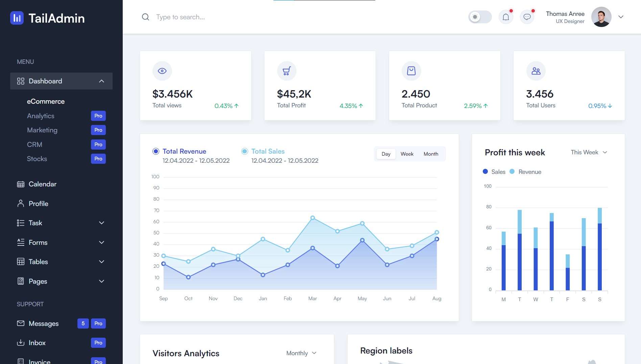Switch chart to Week tab
This screenshot has height=364, width=641.
coord(407,154)
